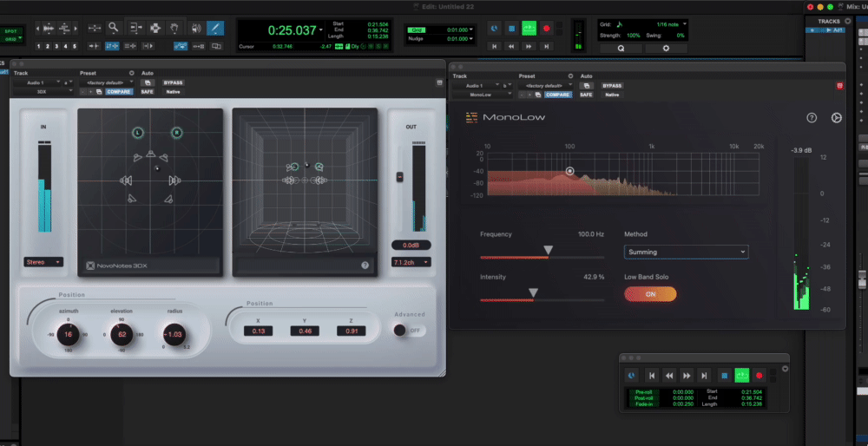Toggle the green Play button in main transport

click(529, 29)
